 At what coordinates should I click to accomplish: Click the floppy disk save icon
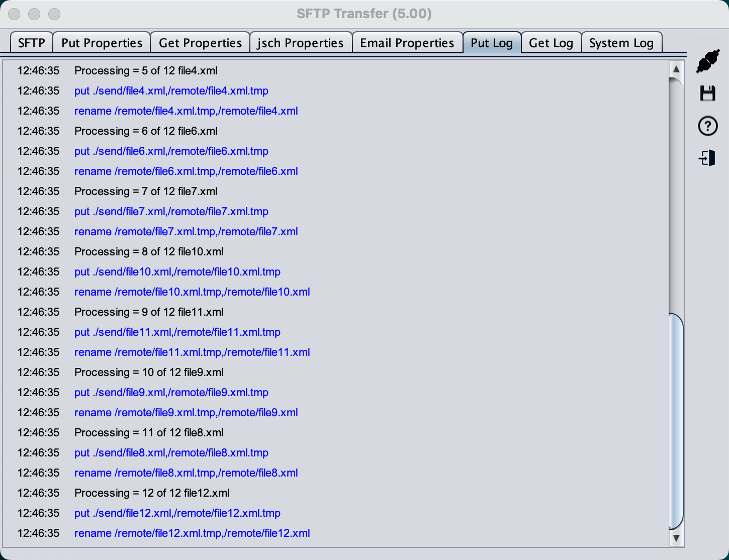point(707,93)
